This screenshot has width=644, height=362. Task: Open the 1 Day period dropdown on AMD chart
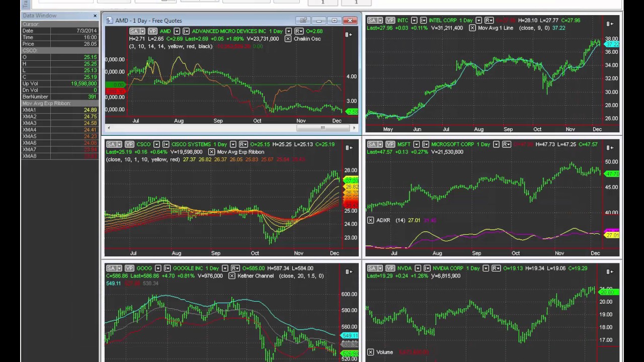289,31
